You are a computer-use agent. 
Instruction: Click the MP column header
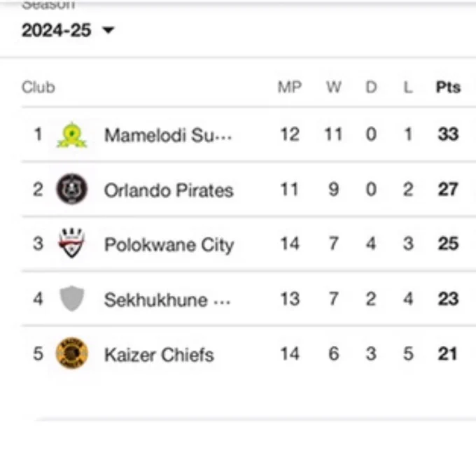289,87
